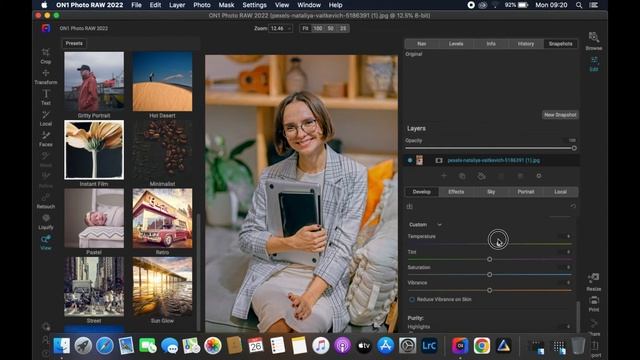
Task: Click the New Snapshot button
Action: click(560, 115)
